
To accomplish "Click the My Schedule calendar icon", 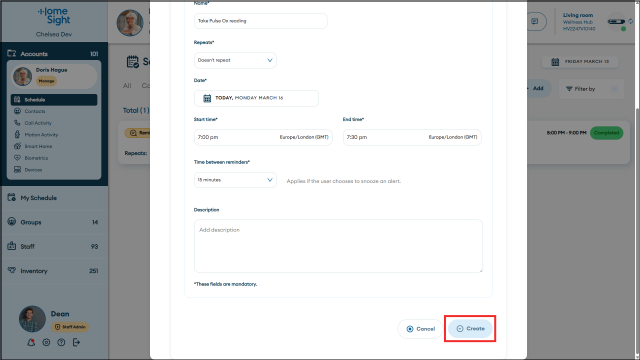I will (11, 198).
